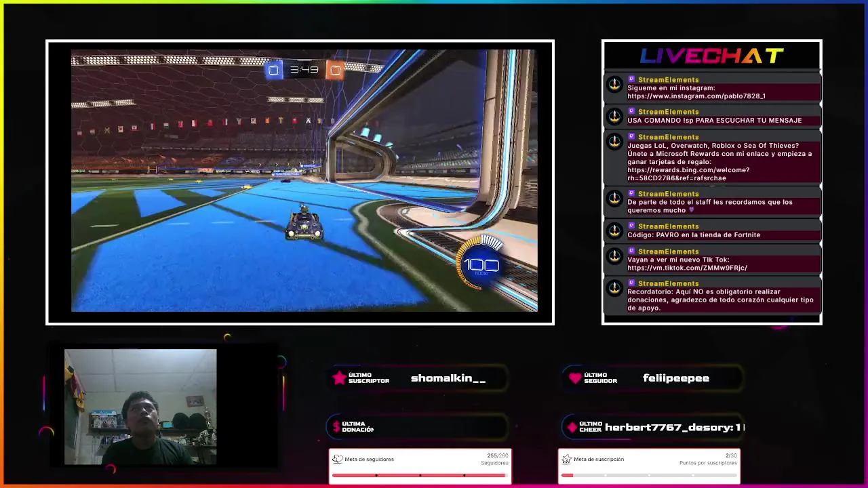Click the Meta de suscripción progress bar
This screenshot has height=488, width=868.
point(649,476)
